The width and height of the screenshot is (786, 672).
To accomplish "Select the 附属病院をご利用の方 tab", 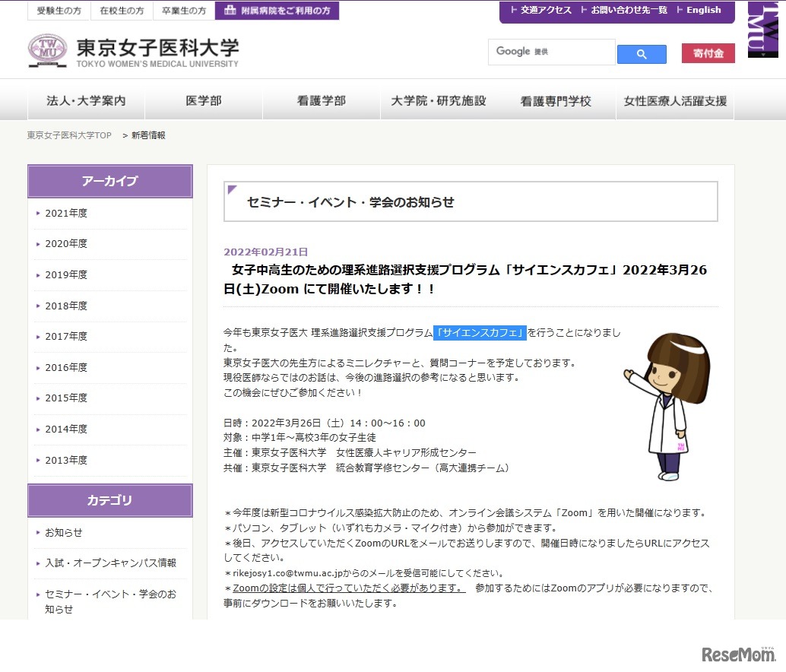I will [277, 11].
